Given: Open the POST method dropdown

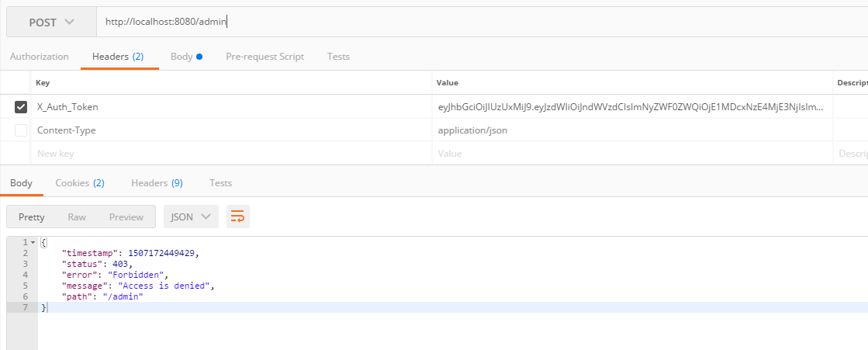Looking at the screenshot, I should tap(52, 23).
